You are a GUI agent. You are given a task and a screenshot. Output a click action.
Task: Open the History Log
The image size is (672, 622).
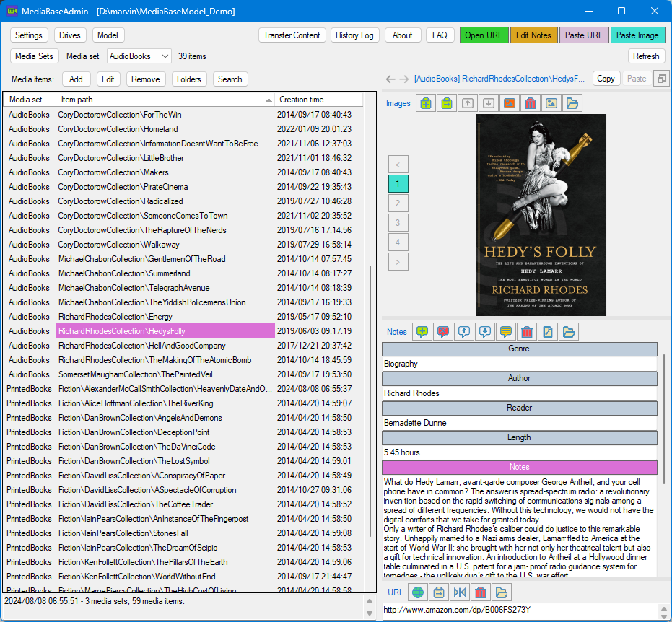coord(354,35)
